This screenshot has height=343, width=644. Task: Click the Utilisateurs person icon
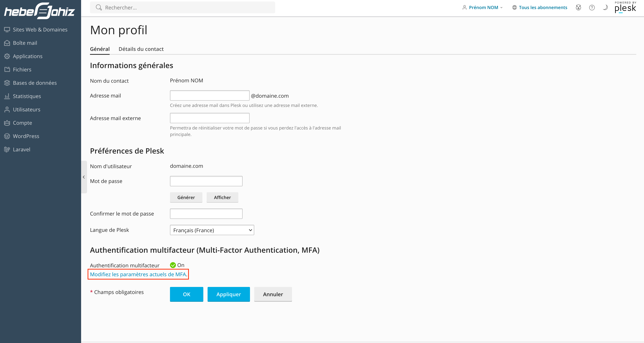click(7, 109)
